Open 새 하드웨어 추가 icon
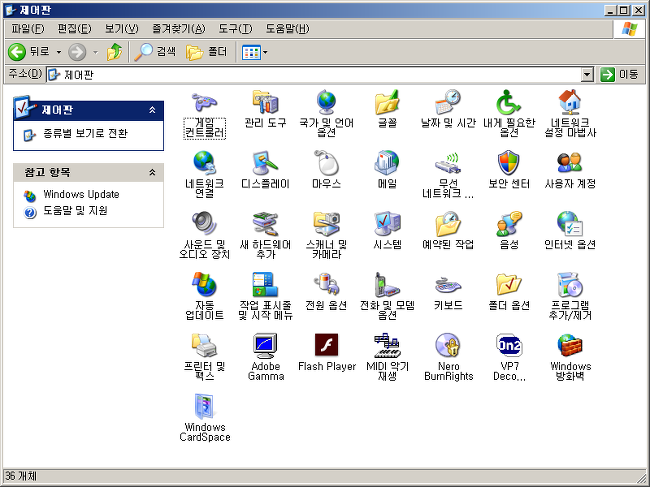 pyautogui.click(x=265, y=224)
